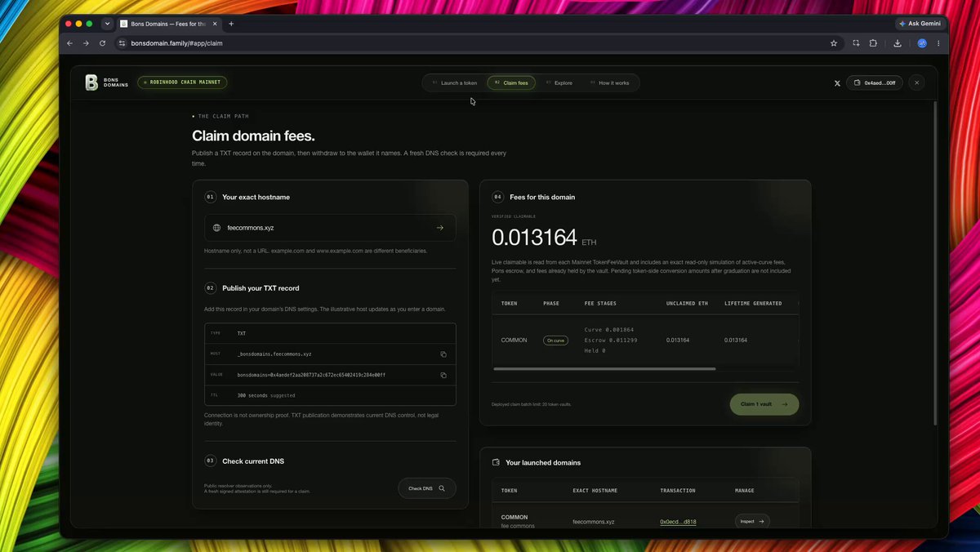Go forward in browser history
This screenshot has height=552, width=980.
tap(86, 43)
